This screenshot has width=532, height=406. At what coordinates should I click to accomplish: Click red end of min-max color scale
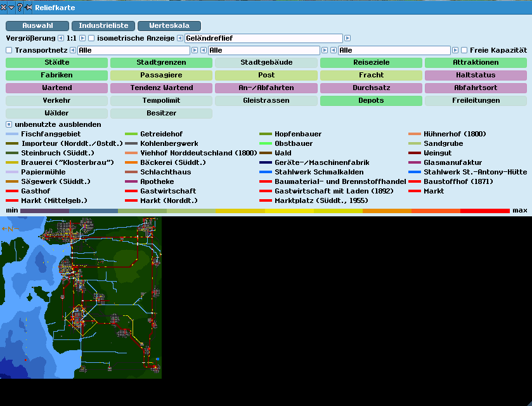click(485, 211)
